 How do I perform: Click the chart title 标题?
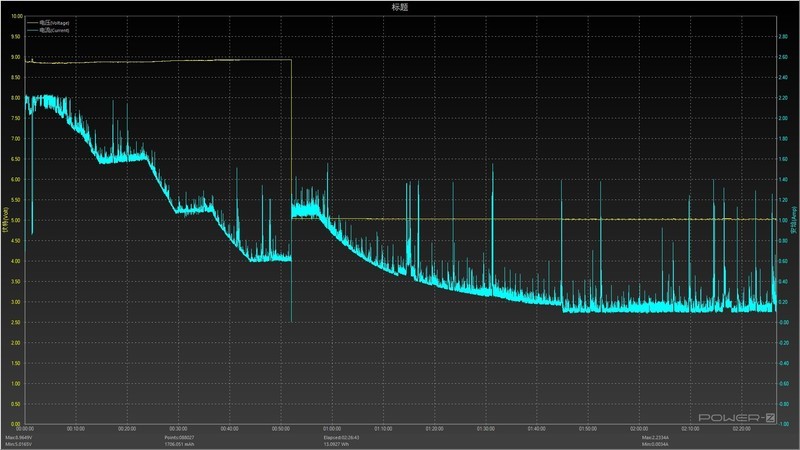(400, 7)
